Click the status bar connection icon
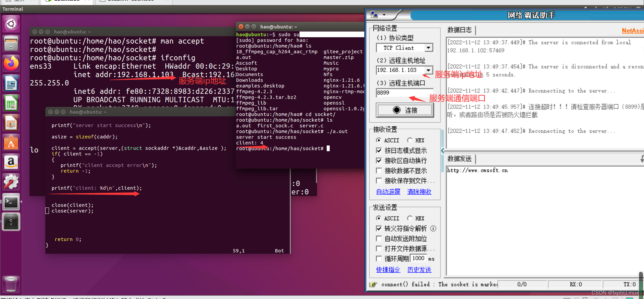Image resolution: width=644 pixels, height=299 pixels. coord(373,285)
